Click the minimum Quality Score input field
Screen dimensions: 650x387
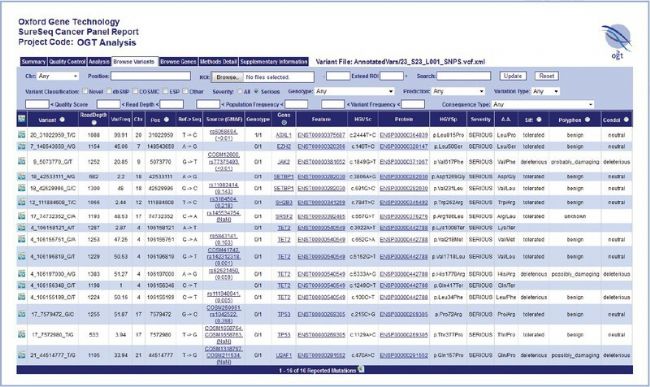pyautogui.click(x=37, y=104)
